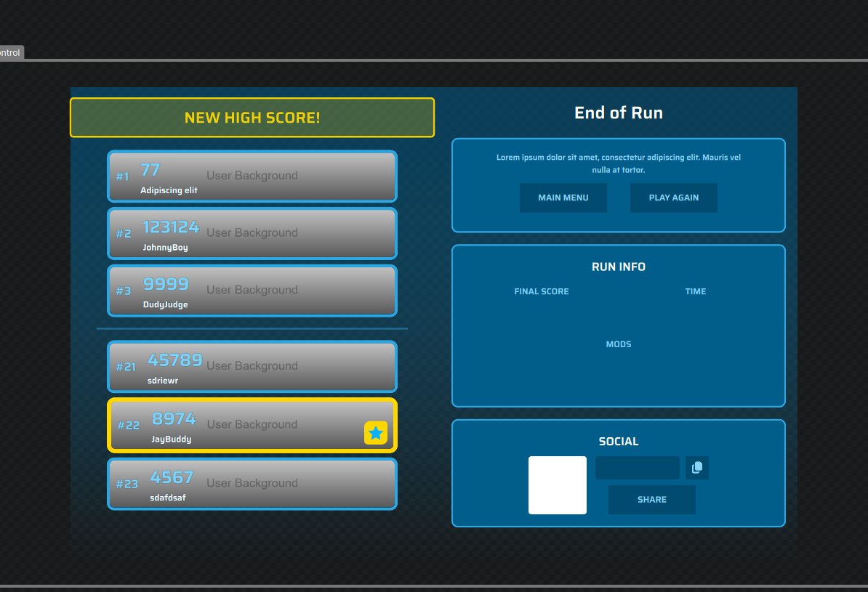Select the #21 sdriewr leaderboard entry
This screenshot has width=868, height=592.
[x=252, y=367]
